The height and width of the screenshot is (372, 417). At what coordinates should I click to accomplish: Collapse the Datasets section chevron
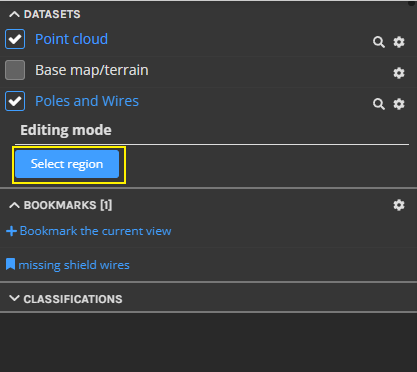coord(14,14)
